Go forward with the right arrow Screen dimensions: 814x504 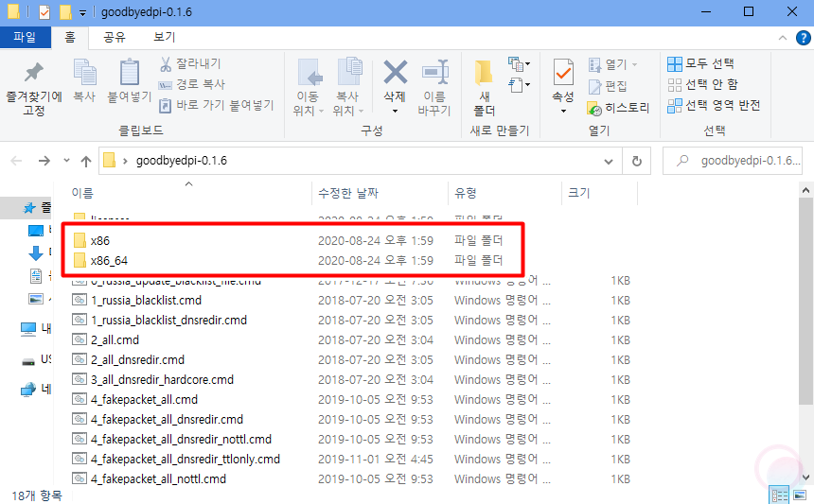point(44,161)
